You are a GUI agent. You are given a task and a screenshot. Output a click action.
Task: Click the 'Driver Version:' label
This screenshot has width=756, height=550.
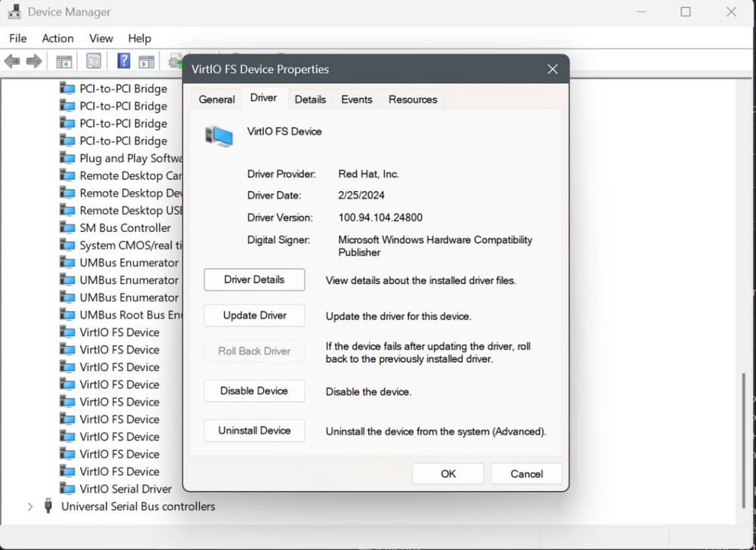(280, 218)
